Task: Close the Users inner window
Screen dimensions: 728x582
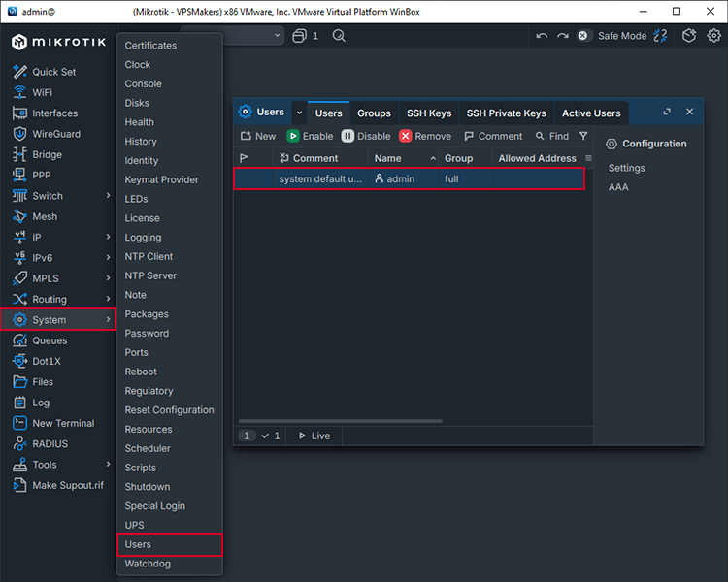Action: [689, 112]
